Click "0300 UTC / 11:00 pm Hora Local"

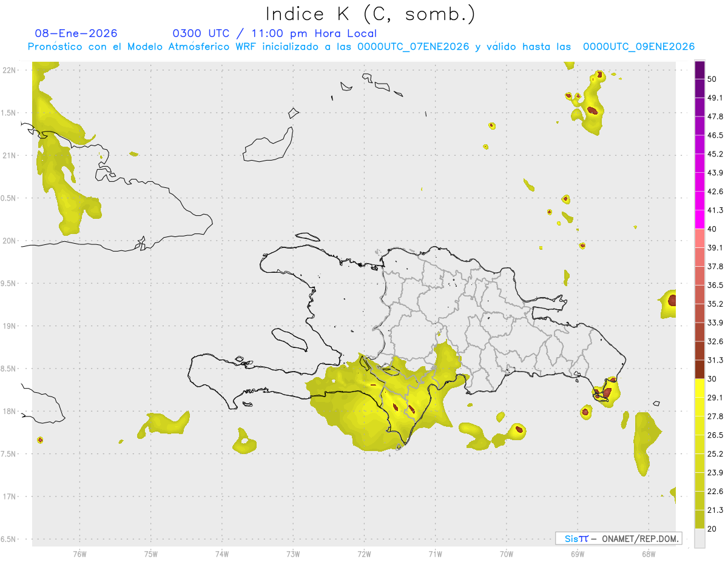pyautogui.click(x=275, y=33)
